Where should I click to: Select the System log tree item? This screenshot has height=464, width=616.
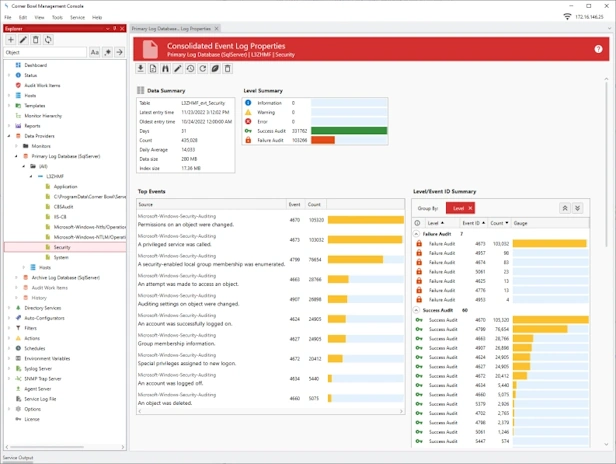click(61, 257)
